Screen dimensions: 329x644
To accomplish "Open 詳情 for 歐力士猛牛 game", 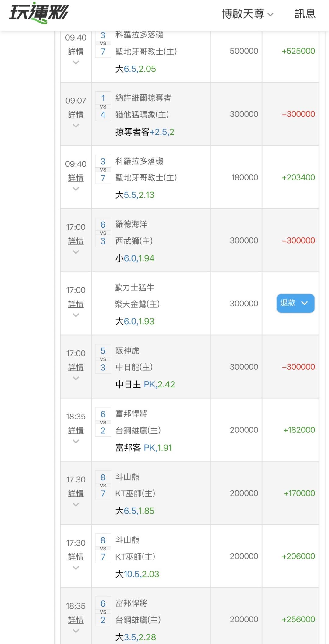I will 76,304.
